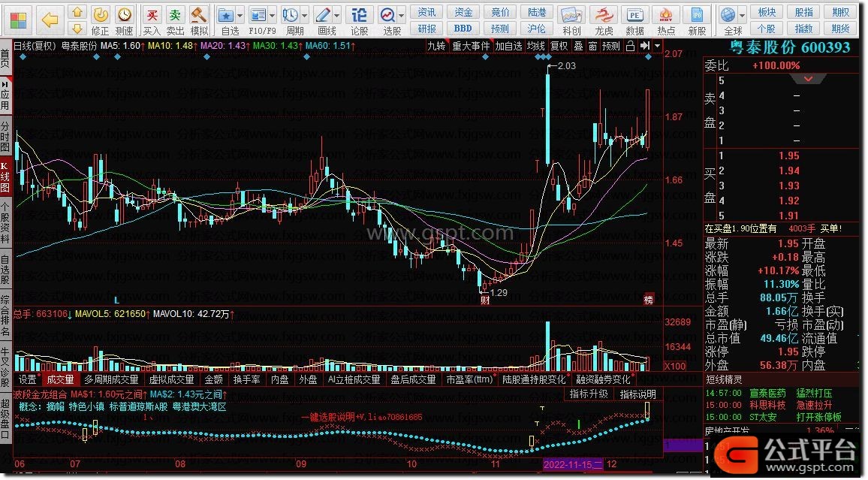Click the 陆港 button

[536, 12]
